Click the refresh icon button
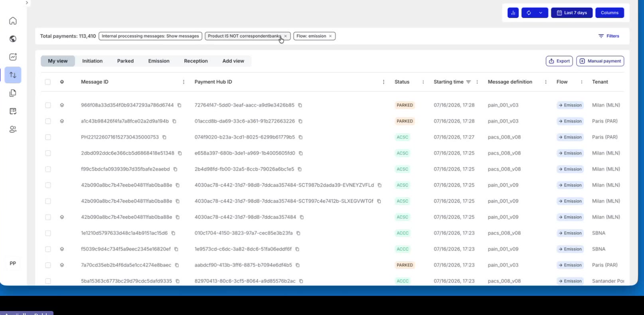The width and height of the screenshot is (644, 315). click(x=529, y=13)
